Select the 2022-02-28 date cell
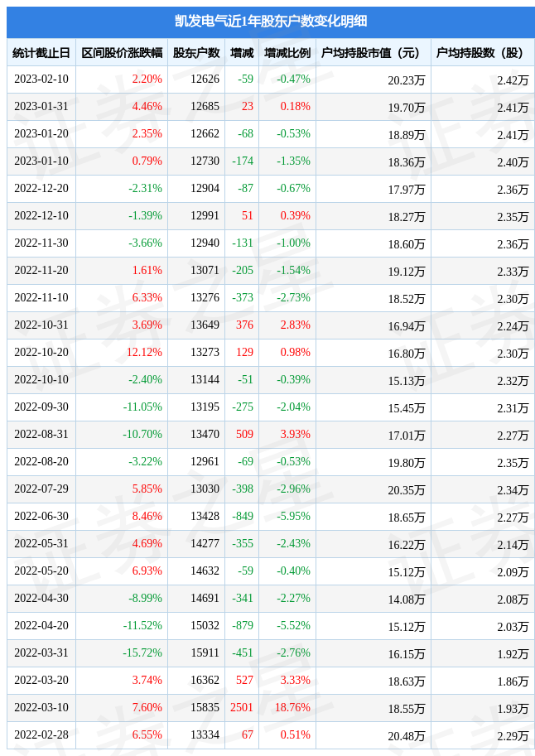The width and height of the screenshot is (535, 756). pyautogui.click(x=41, y=734)
